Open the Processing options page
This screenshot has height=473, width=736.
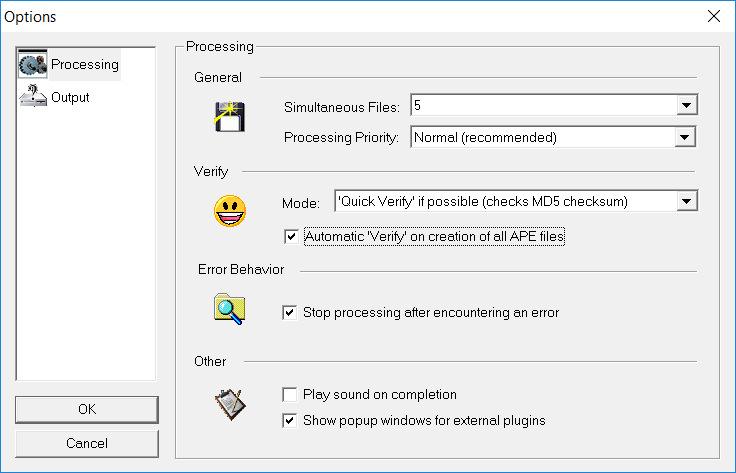pos(85,64)
